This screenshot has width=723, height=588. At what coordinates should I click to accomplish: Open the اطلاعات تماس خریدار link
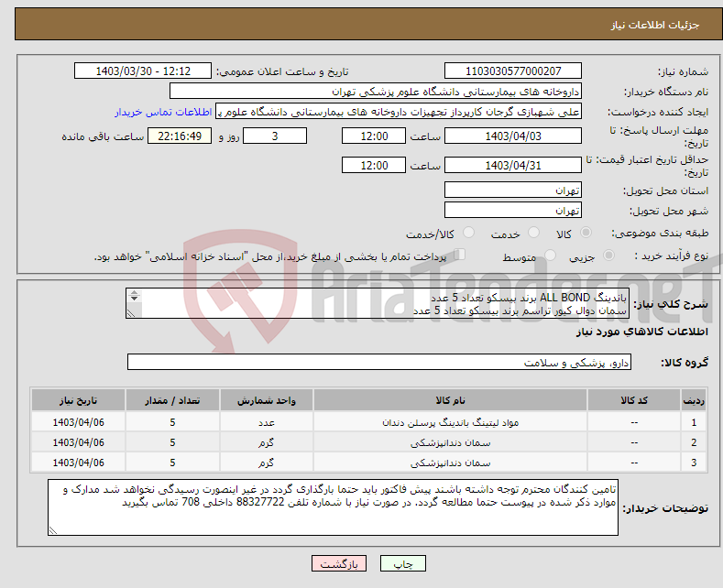click(163, 112)
